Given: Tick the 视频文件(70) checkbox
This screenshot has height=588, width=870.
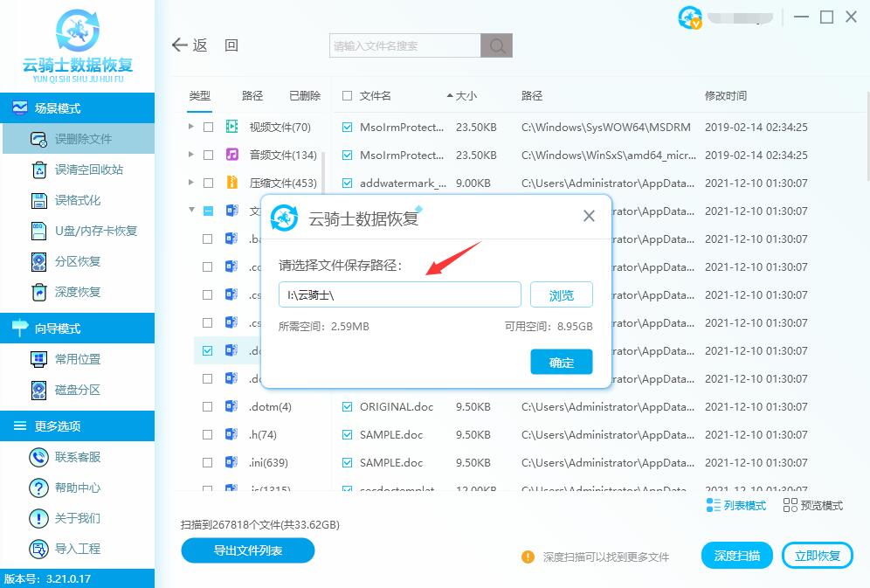Looking at the screenshot, I should pyautogui.click(x=208, y=127).
